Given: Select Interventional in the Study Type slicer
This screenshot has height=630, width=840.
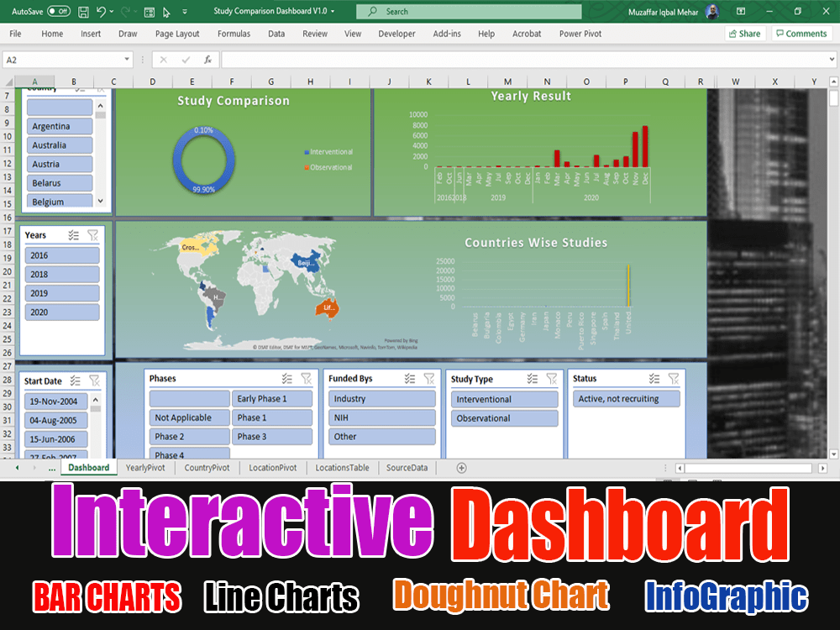Looking at the screenshot, I should coord(504,400).
